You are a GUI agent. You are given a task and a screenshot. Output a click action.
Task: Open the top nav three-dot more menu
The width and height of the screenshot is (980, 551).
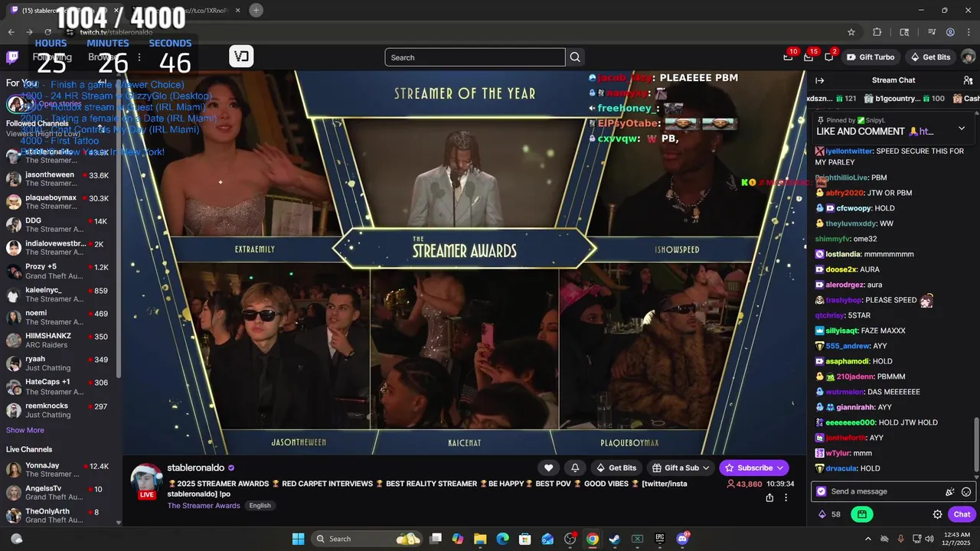click(139, 57)
